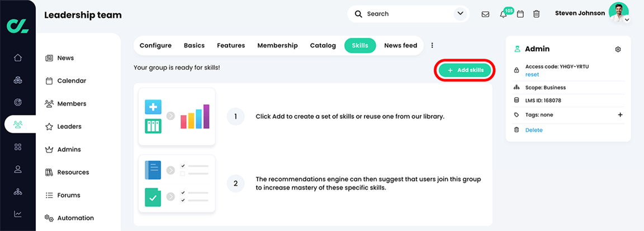Open Members in the group menu
The width and height of the screenshot is (644, 231).
point(66,104)
